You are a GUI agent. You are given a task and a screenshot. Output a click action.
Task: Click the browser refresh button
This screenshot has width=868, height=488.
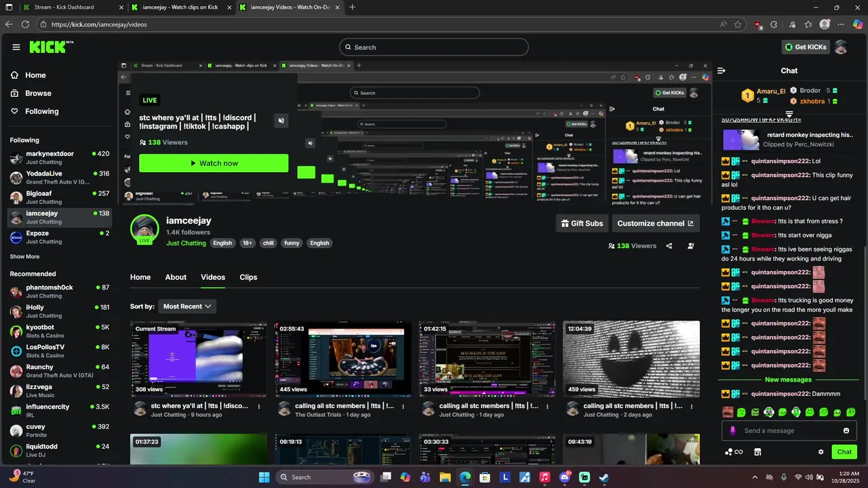coord(25,24)
